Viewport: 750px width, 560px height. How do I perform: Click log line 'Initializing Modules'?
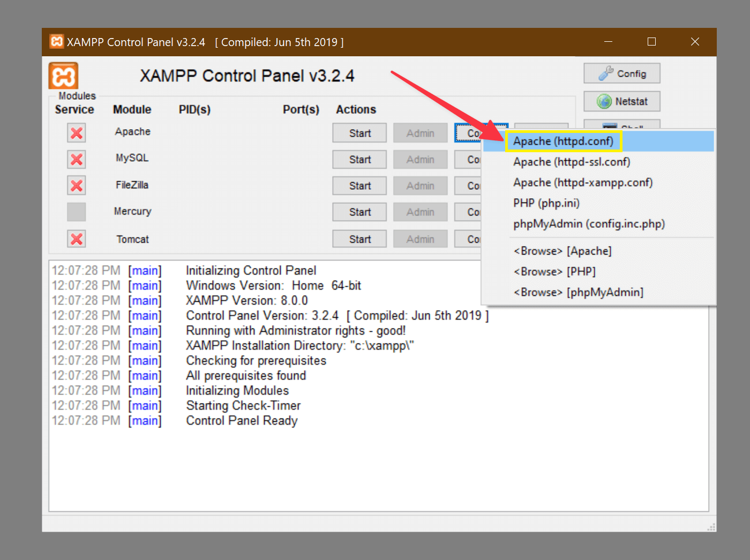coord(237,391)
